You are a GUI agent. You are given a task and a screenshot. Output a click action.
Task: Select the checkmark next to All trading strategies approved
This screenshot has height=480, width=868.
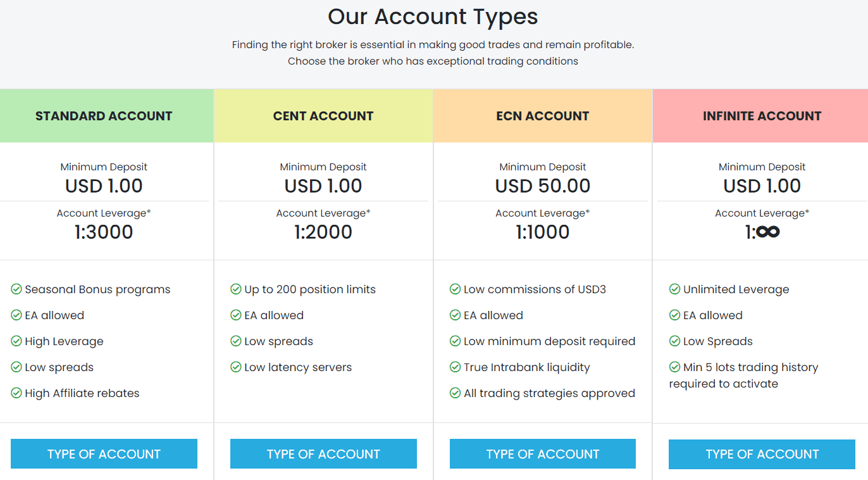tap(454, 393)
